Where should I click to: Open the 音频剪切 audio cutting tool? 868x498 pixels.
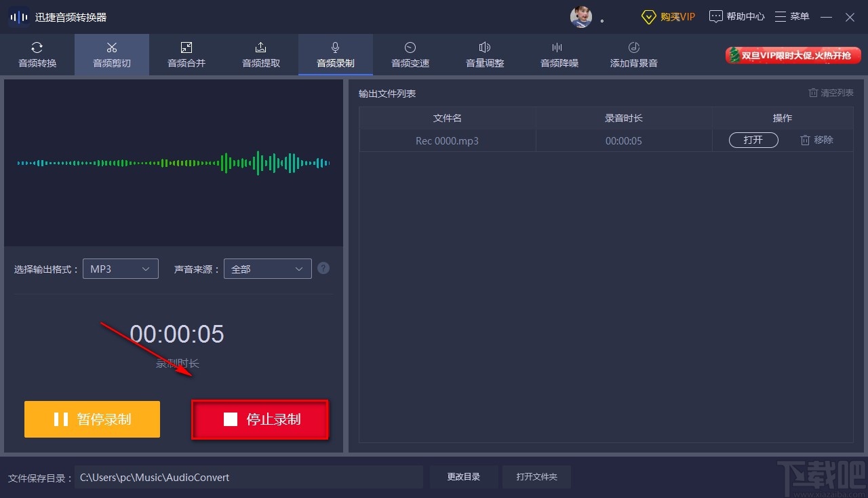click(111, 54)
